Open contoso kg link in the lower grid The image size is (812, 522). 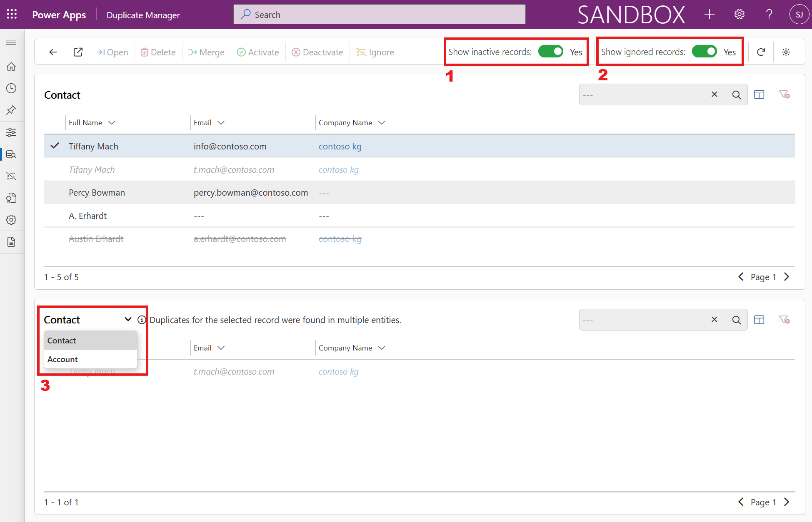pos(339,372)
